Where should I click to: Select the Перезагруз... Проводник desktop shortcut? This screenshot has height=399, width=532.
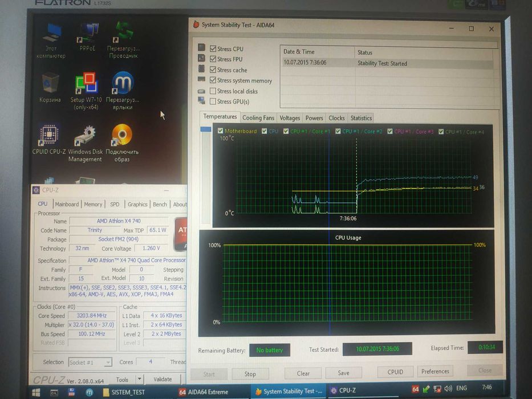point(124,40)
